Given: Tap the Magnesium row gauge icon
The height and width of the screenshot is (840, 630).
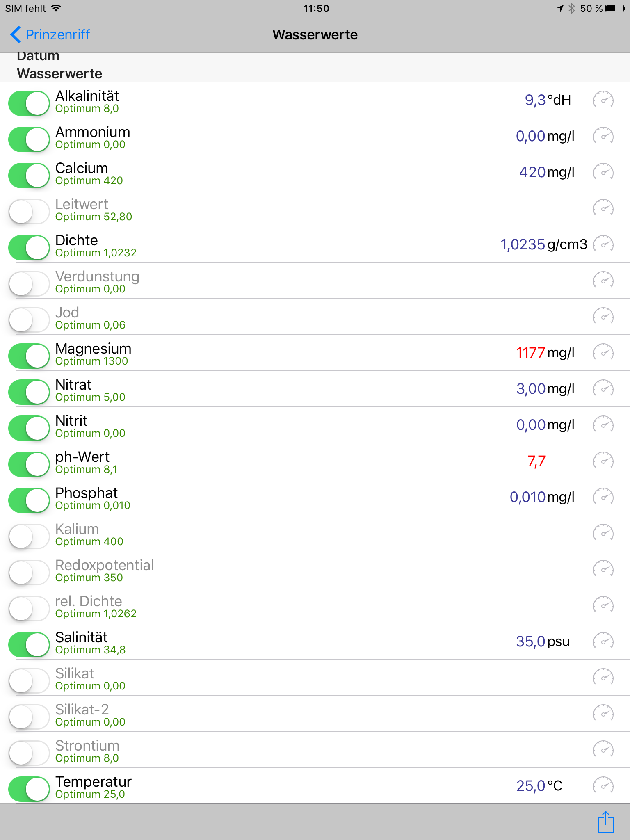Looking at the screenshot, I should pyautogui.click(x=603, y=353).
